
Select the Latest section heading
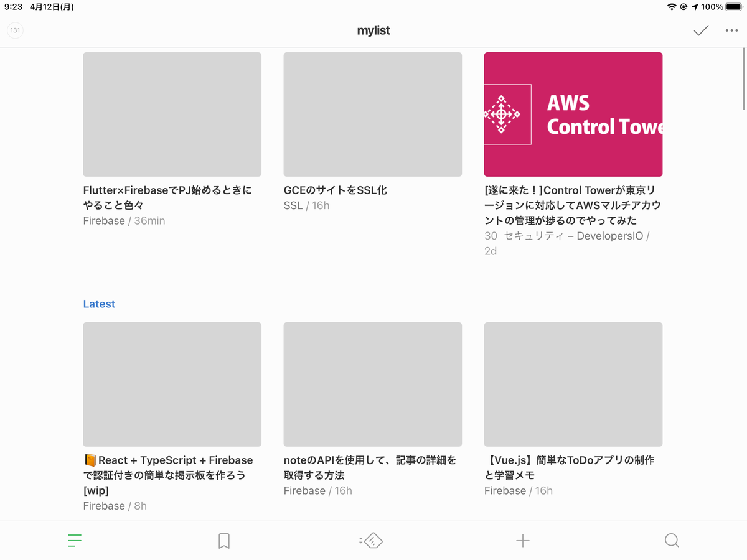coord(99,304)
